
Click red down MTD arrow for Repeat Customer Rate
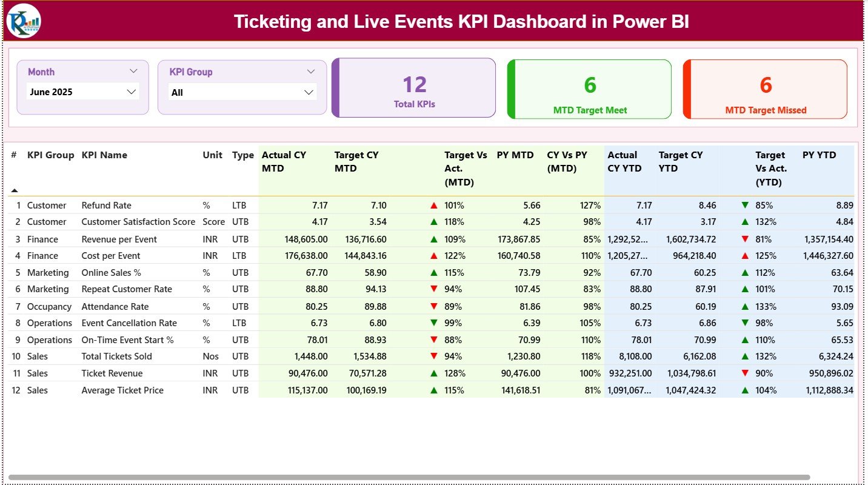433,289
